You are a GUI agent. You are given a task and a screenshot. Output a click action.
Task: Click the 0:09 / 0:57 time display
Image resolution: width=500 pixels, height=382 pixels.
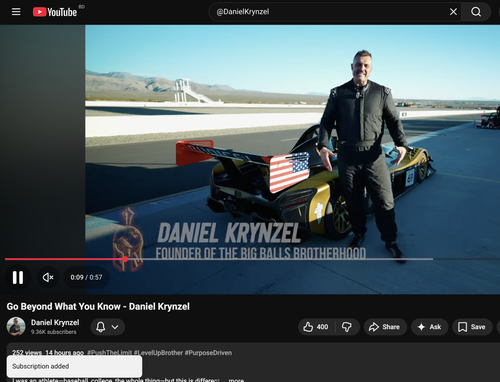click(86, 277)
